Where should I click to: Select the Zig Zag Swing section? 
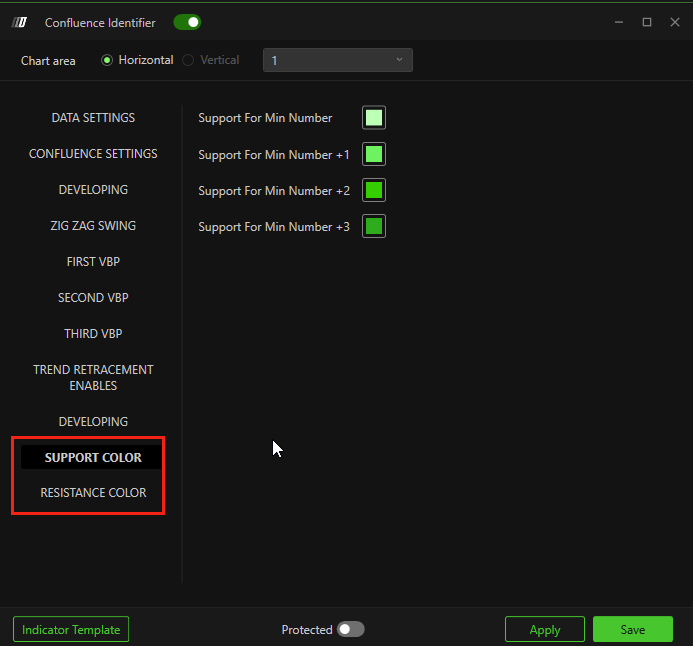click(93, 226)
